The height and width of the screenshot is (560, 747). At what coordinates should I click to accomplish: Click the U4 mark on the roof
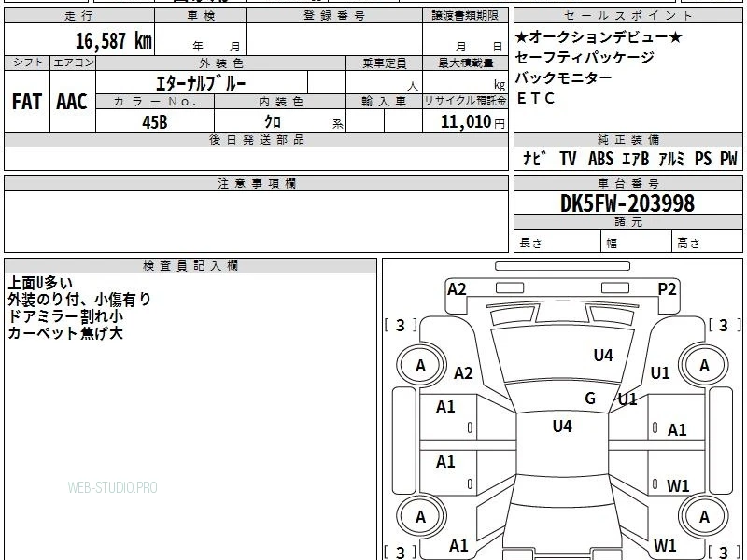562,426
